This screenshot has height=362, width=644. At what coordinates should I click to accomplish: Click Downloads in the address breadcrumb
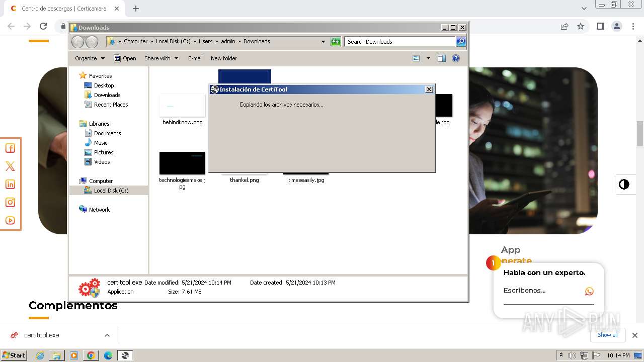coord(257,41)
